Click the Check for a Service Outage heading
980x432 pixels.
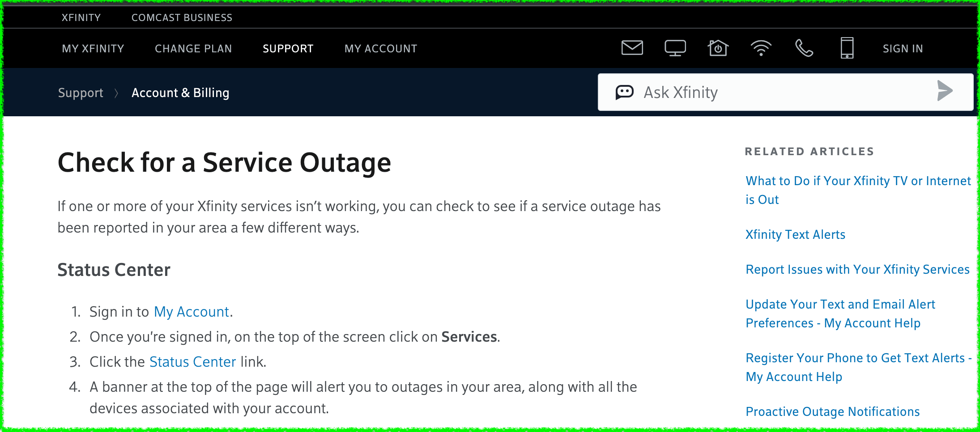tap(224, 162)
